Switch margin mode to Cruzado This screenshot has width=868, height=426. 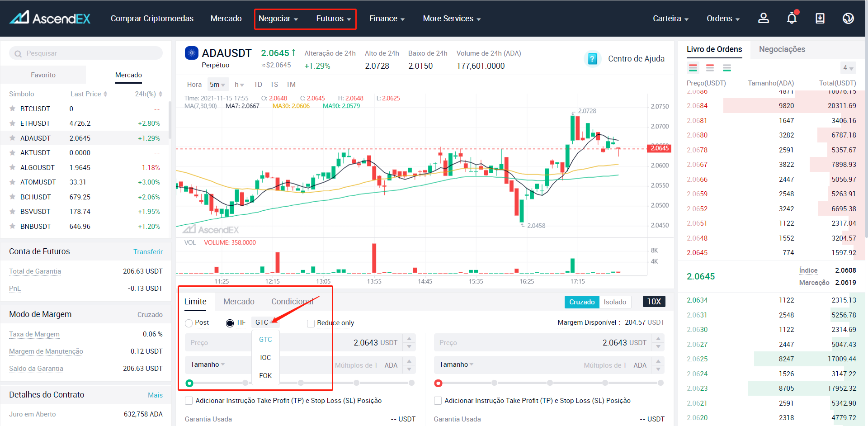click(x=582, y=302)
